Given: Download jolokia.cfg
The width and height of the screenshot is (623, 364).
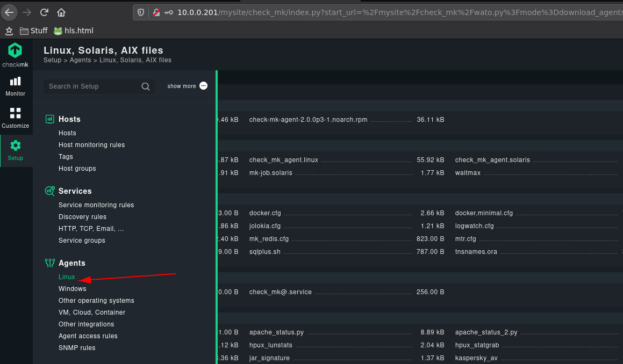Looking at the screenshot, I should coord(265,226).
